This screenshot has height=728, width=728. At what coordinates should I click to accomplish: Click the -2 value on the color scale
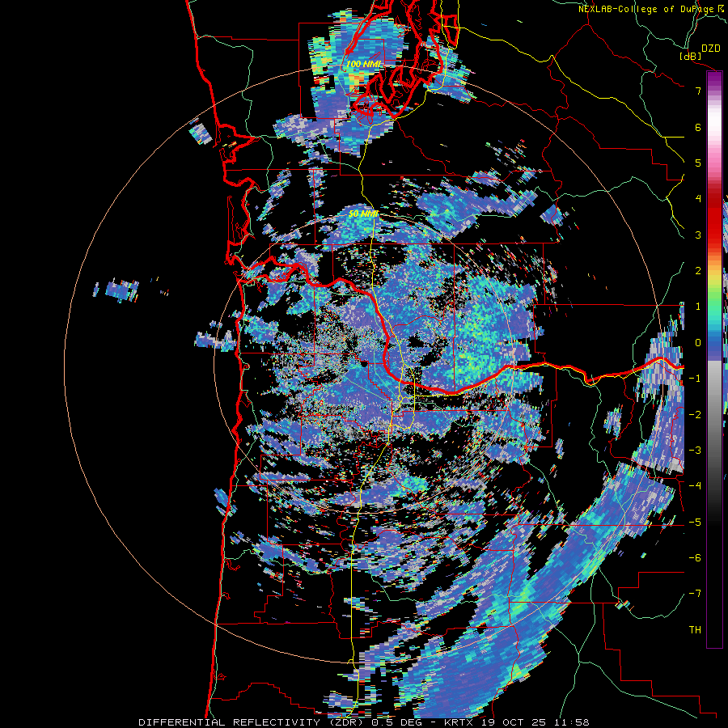[695, 414]
